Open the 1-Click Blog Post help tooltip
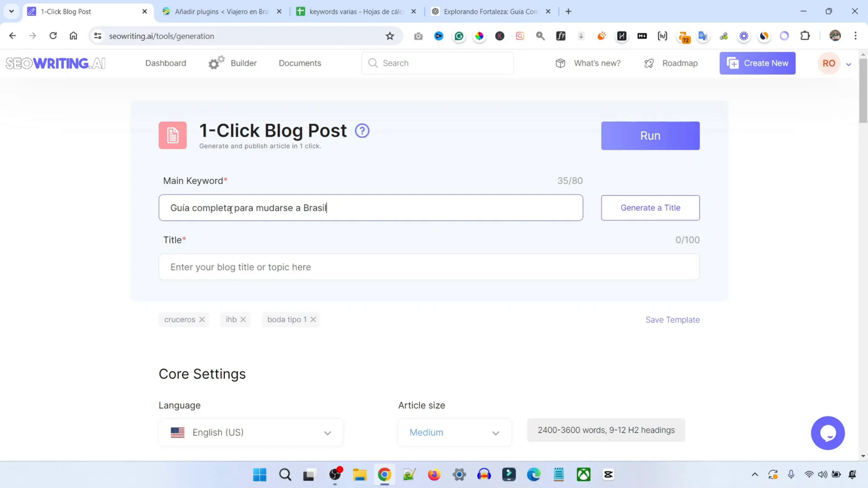Screen dimensions: 868x488 coord(362,130)
